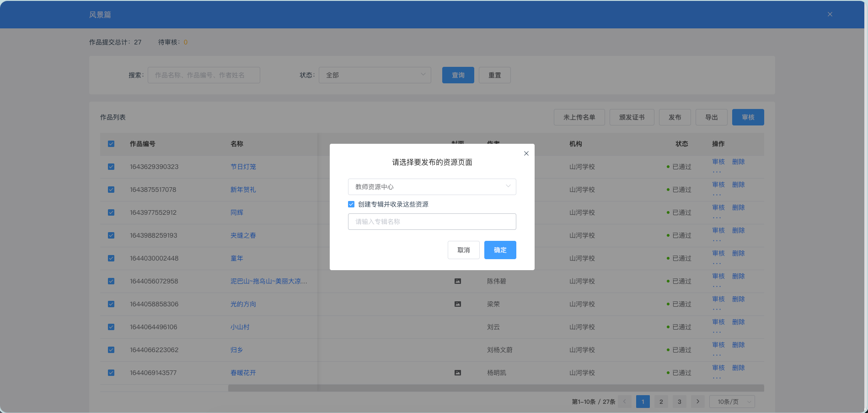
Task: Go to page 2 of results
Action: [x=661, y=402]
